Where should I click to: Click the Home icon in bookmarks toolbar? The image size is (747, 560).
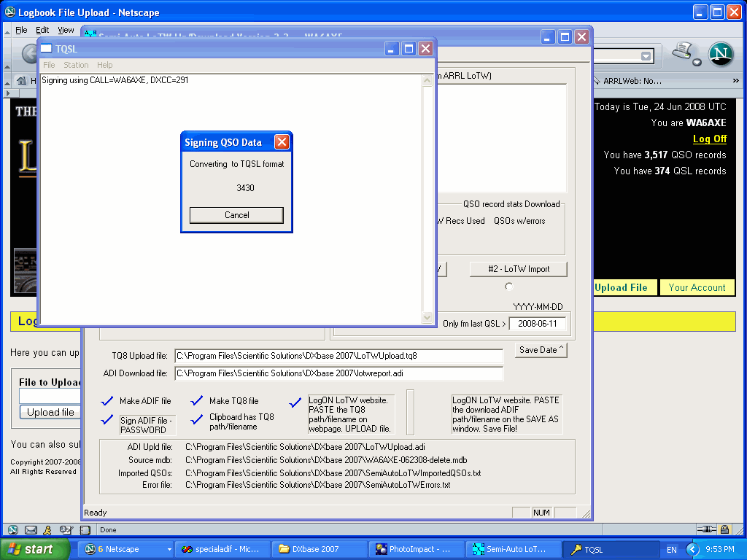[x=21, y=80]
